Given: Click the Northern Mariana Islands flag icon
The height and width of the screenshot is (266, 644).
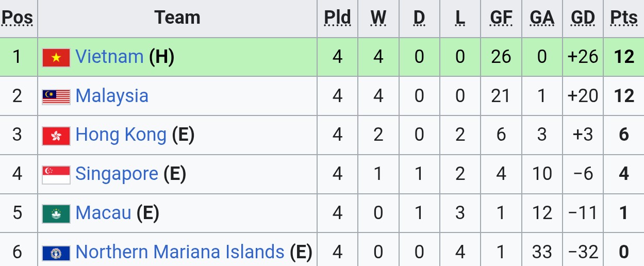Looking at the screenshot, I should pos(56,253).
